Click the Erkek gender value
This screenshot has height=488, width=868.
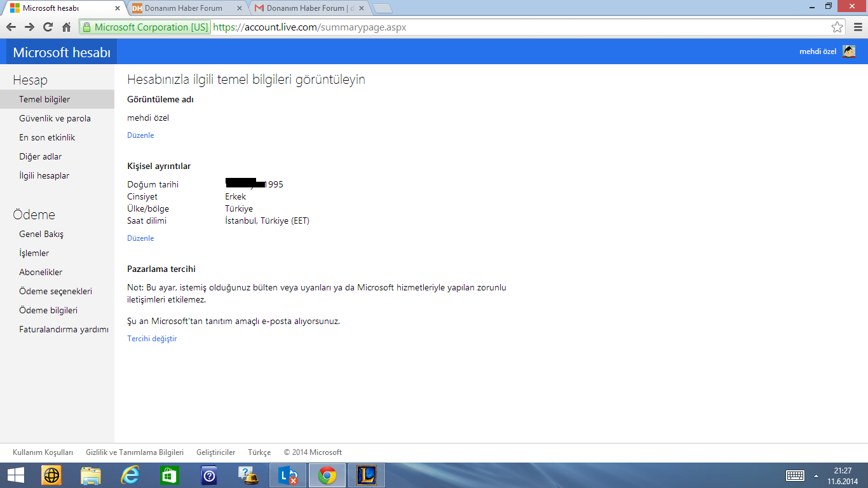[x=235, y=196]
